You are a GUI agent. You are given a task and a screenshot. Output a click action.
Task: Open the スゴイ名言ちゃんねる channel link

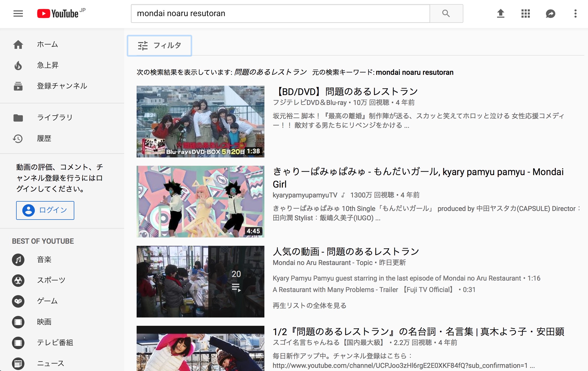(x=329, y=343)
